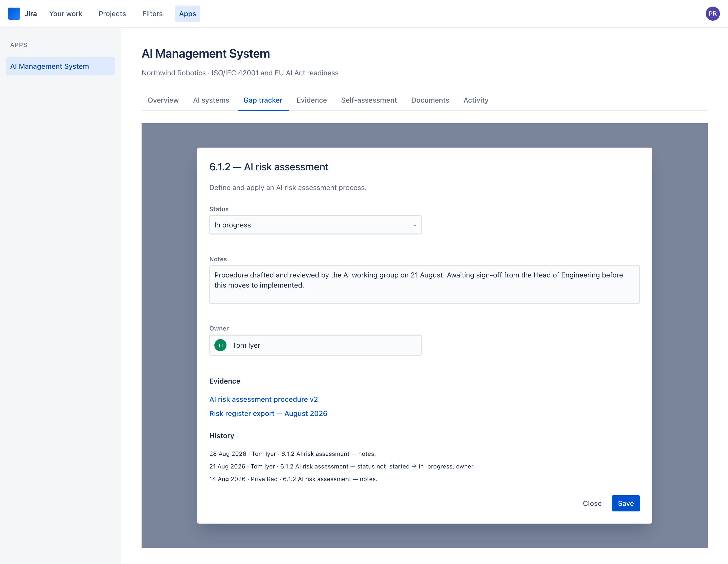Click the TI owner avatar

pyautogui.click(x=220, y=345)
